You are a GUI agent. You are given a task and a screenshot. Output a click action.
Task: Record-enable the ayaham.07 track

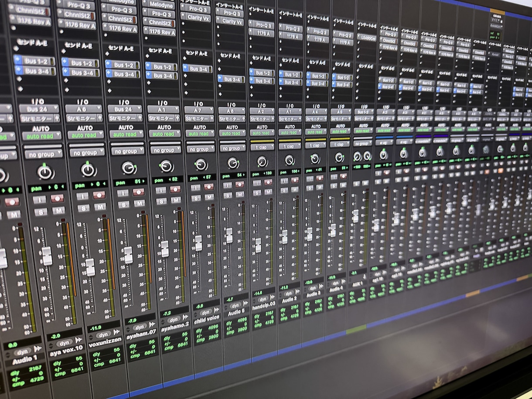(139, 192)
